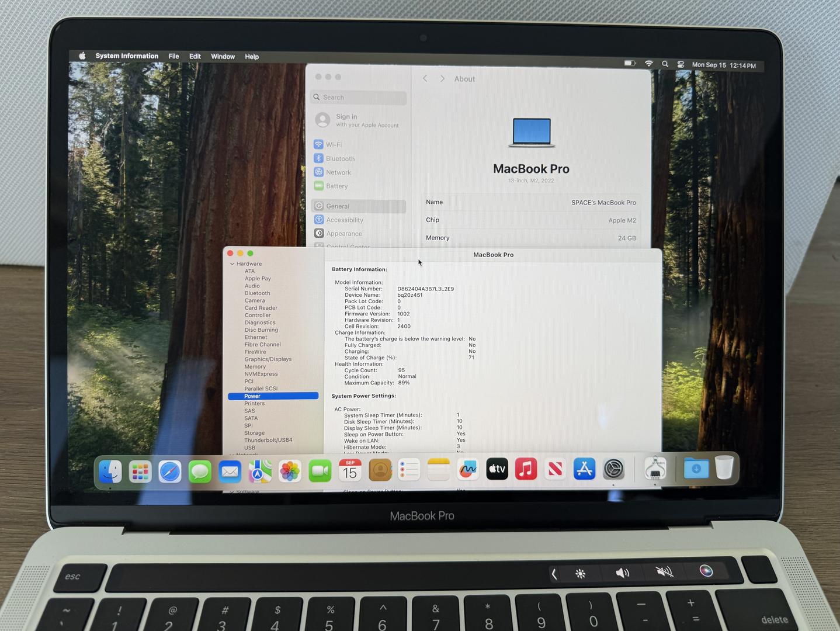Viewport: 840px width, 631px height.
Task: Open the File menu
Action: pyautogui.click(x=173, y=56)
